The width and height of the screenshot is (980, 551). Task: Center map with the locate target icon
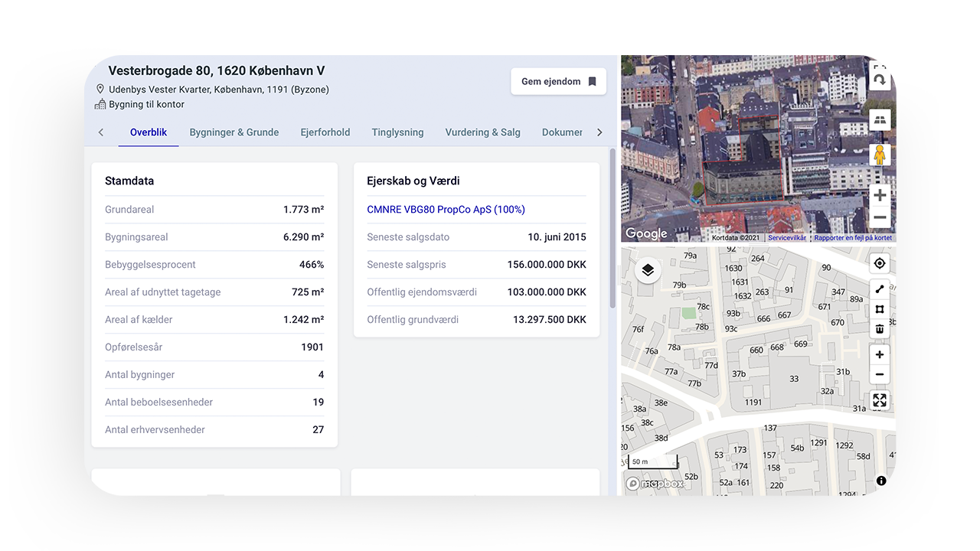click(x=880, y=264)
